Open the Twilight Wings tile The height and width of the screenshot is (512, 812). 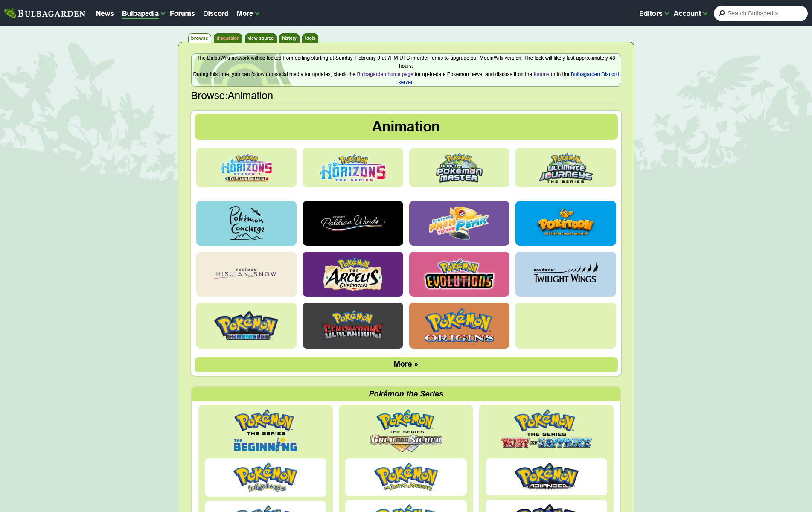pyautogui.click(x=566, y=274)
